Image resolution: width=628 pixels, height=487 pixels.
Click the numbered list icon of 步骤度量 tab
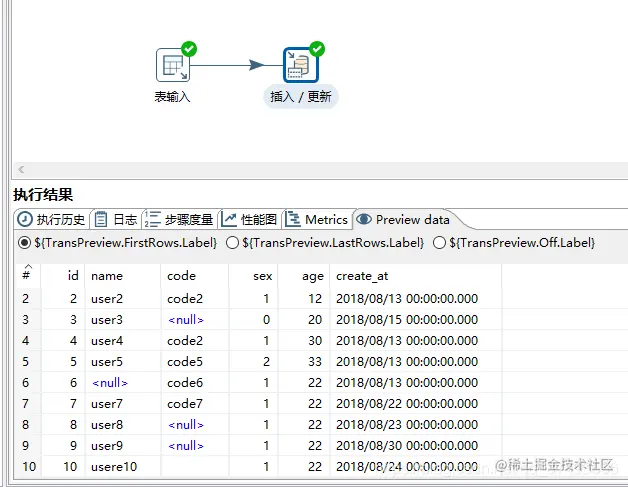(153, 219)
